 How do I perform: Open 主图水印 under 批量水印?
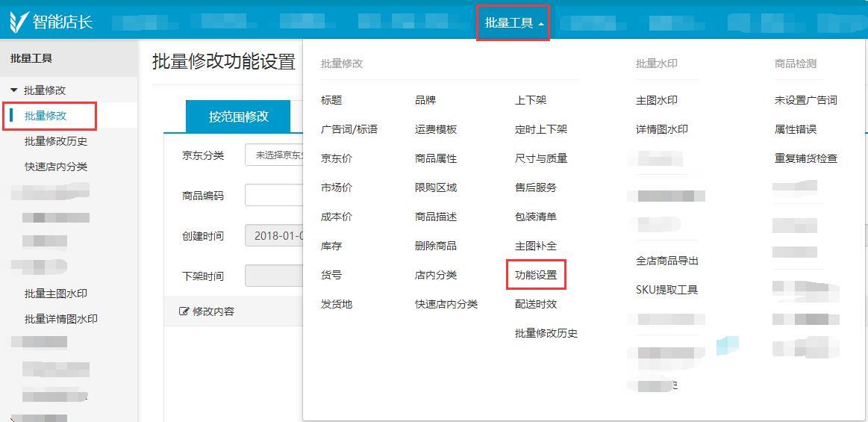[657, 100]
